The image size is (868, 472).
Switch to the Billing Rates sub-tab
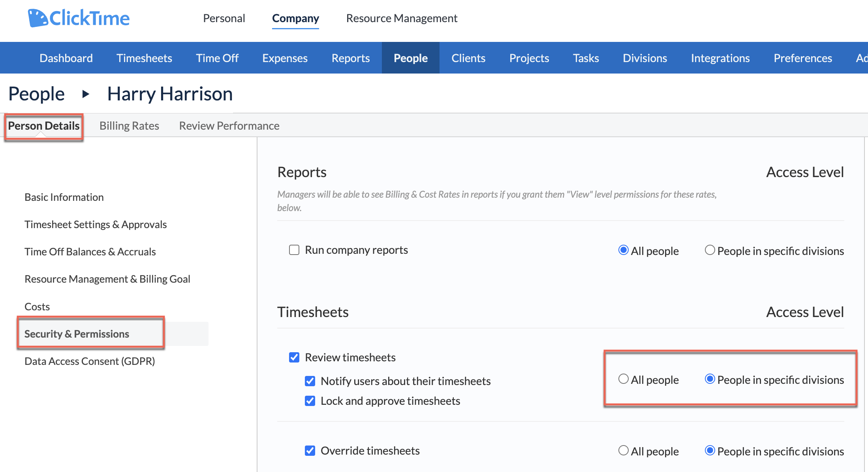tap(129, 126)
